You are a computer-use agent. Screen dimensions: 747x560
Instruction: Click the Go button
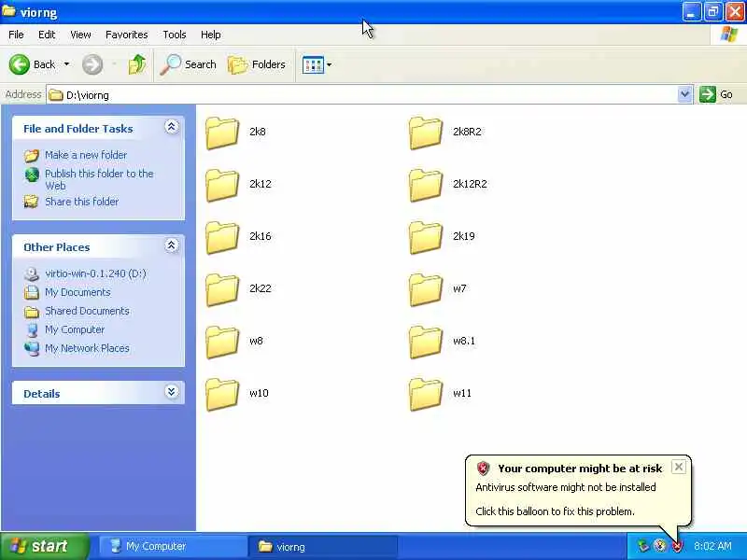716,94
